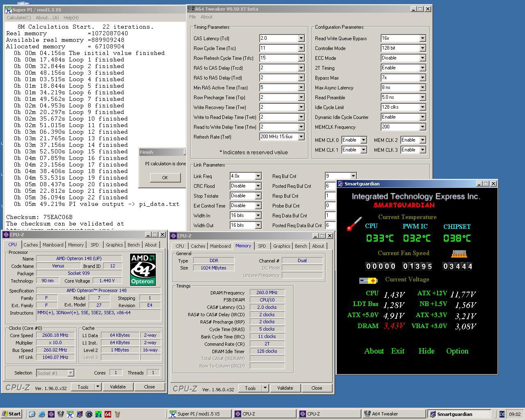The width and height of the screenshot is (525, 420).
Task: Open the CRC Flood dropdown
Action: 258,186
